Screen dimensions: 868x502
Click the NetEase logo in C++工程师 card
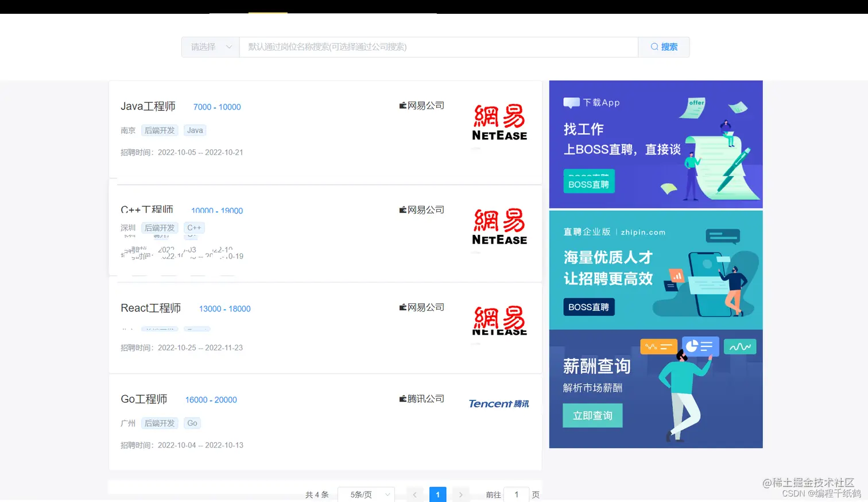tap(499, 226)
